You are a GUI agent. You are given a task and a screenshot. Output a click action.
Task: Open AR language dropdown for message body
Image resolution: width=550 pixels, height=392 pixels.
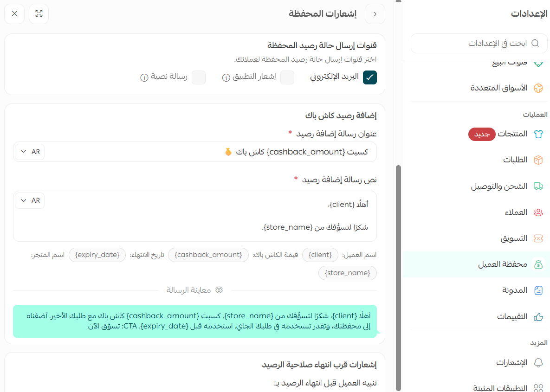[x=30, y=200]
